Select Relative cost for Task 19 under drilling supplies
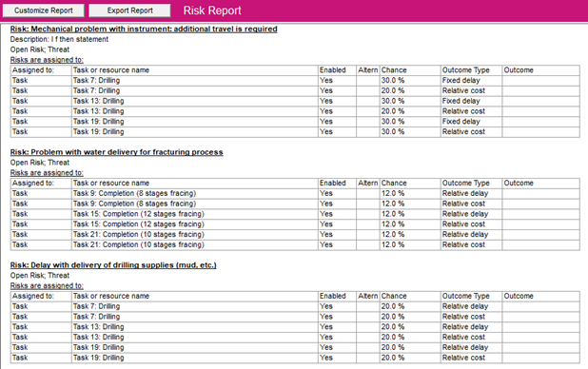588x369 pixels. click(x=471, y=358)
